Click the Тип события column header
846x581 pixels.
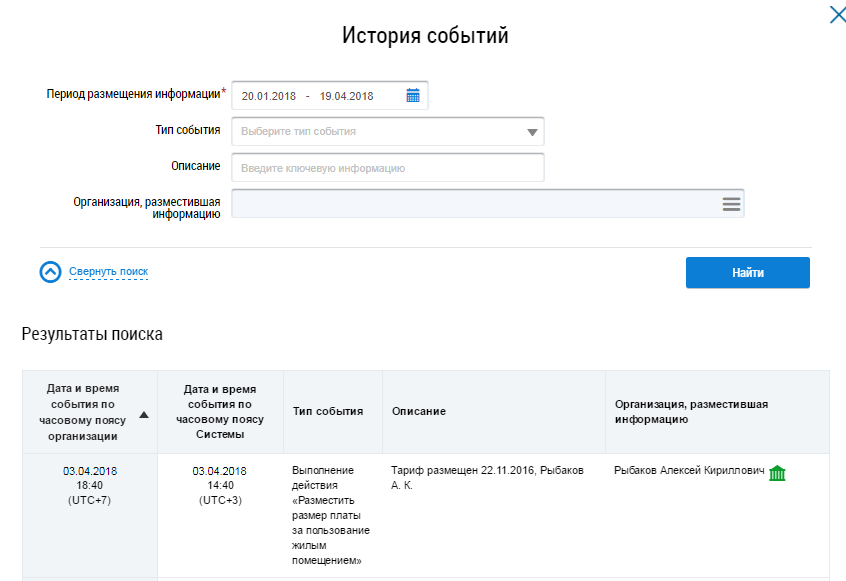tap(327, 412)
